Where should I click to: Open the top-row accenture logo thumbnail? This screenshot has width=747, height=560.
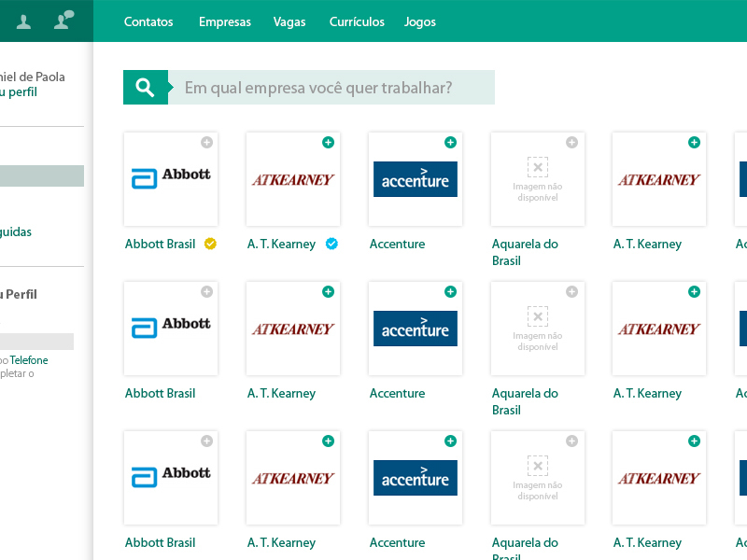click(415, 179)
